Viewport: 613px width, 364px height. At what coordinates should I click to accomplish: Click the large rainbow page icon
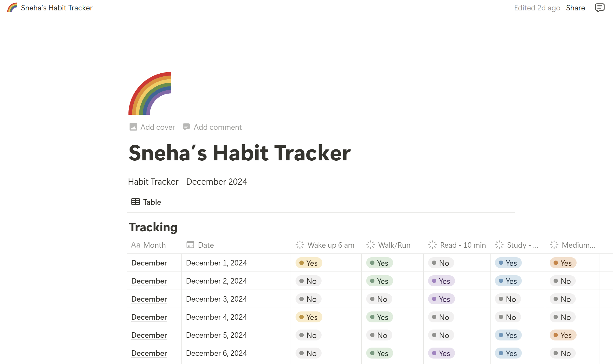pos(150,93)
